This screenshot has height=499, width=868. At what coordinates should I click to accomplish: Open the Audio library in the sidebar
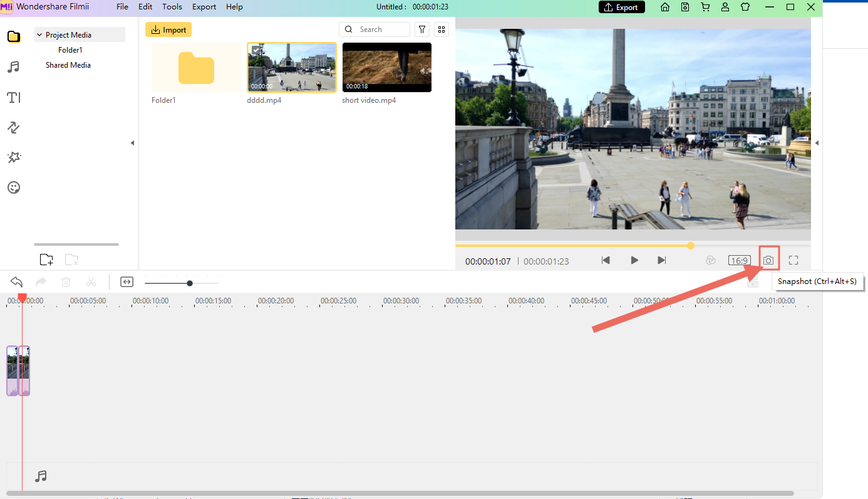[14, 67]
